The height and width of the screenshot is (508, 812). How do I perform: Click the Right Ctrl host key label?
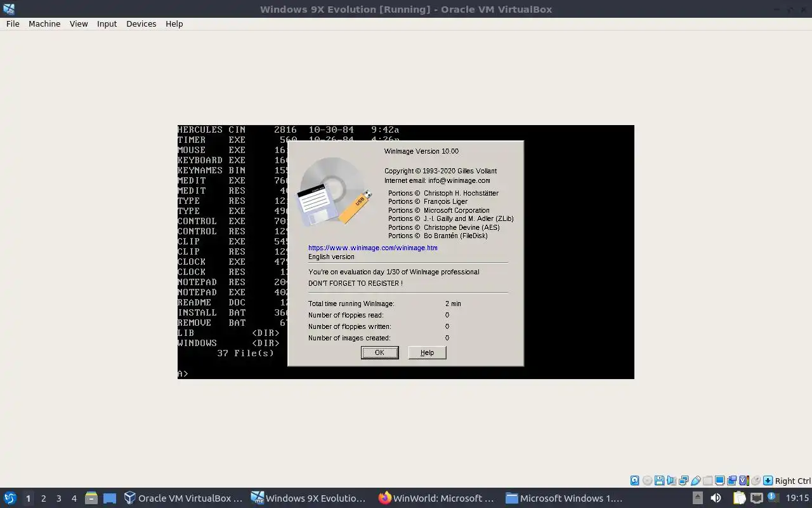(792, 481)
